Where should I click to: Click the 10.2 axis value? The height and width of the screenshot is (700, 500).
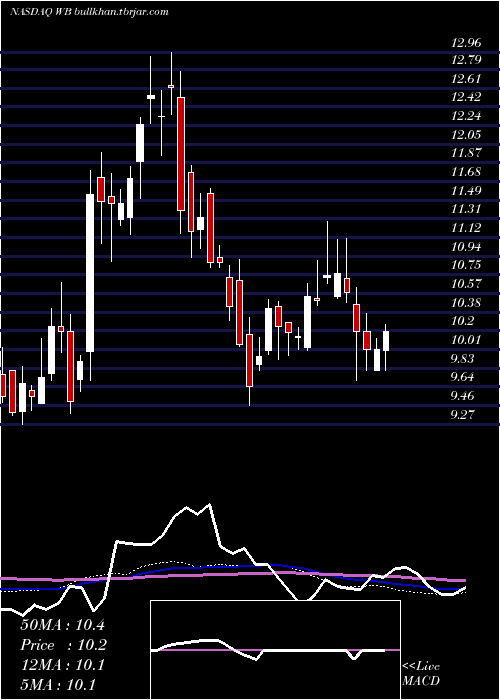[x=462, y=321]
